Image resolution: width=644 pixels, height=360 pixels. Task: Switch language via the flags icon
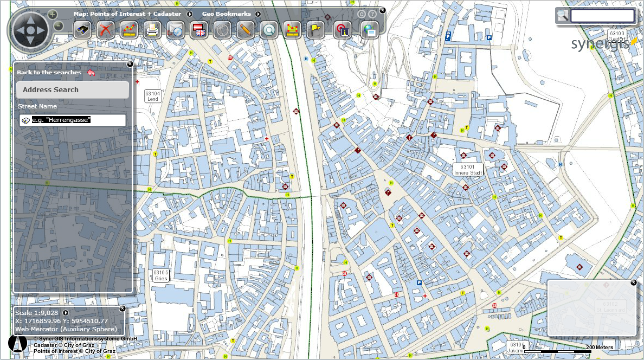(198, 30)
